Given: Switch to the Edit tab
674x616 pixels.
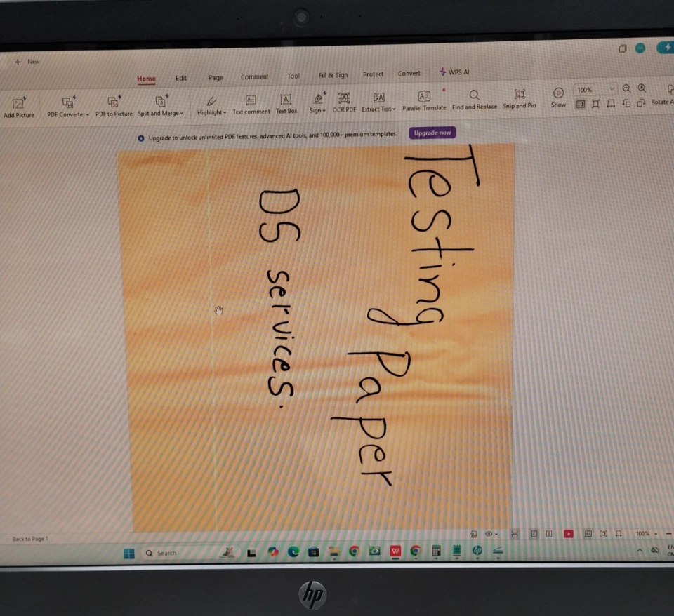Looking at the screenshot, I should tap(181, 78).
